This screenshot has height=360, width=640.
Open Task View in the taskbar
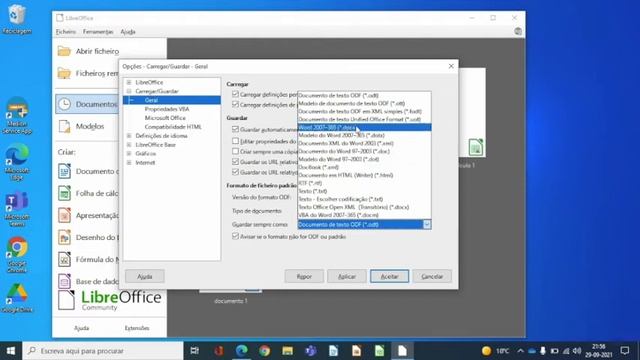[x=195, y=351]
